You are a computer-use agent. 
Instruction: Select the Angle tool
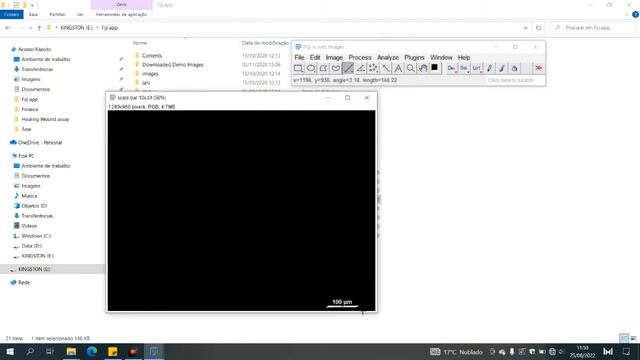360,68
